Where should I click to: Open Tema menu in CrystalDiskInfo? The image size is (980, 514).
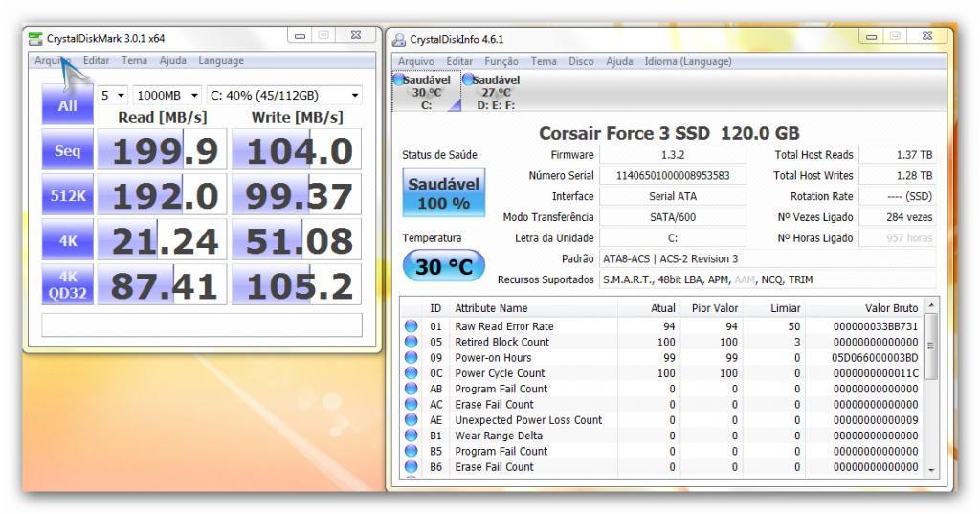click(x=544, y=61)
